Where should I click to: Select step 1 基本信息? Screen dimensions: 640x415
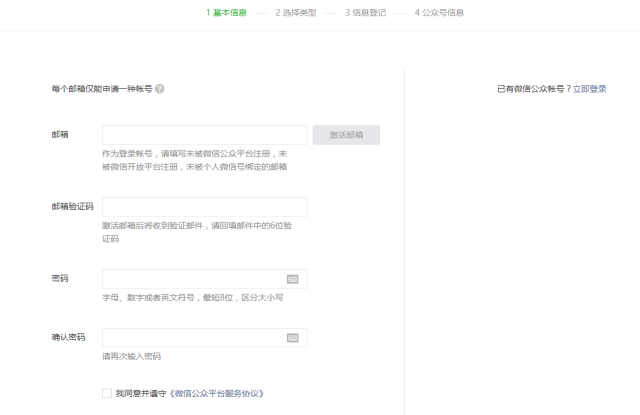227,13
